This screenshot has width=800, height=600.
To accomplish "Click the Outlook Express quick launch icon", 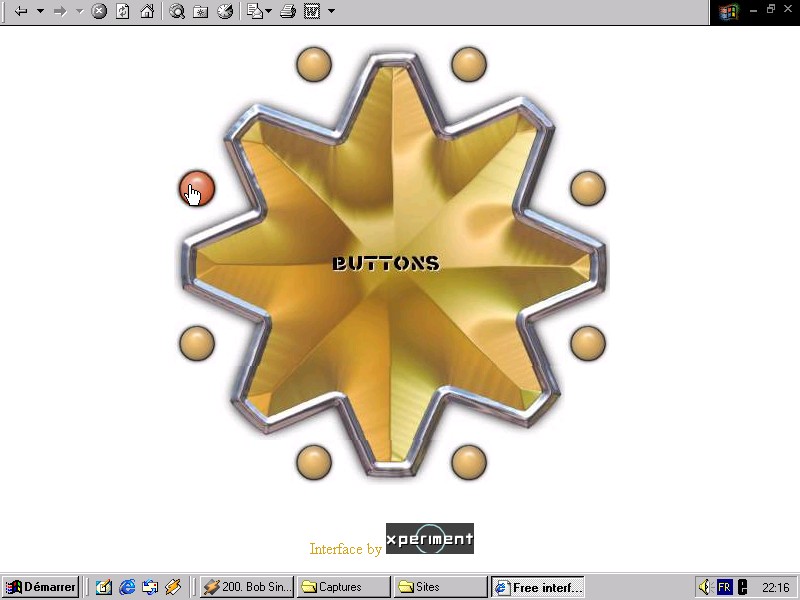I will [150, 587].
